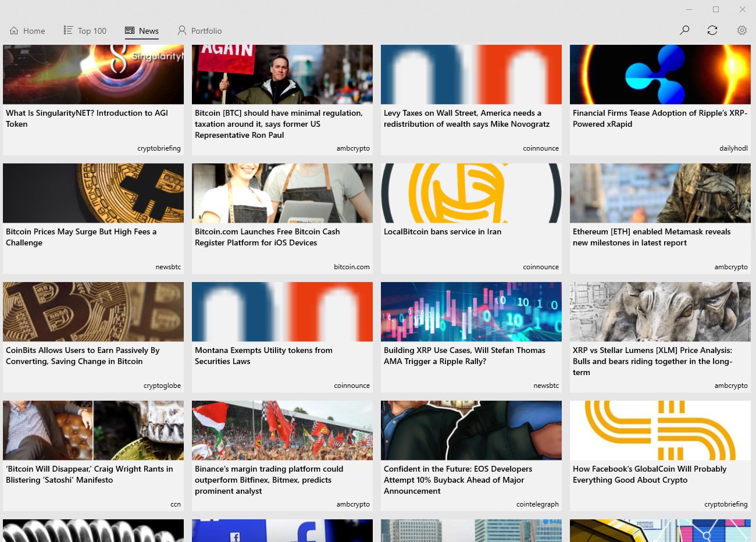Open 'Bitcoin.com Launches Free Bitcoin Cash Register' headline

268,237
